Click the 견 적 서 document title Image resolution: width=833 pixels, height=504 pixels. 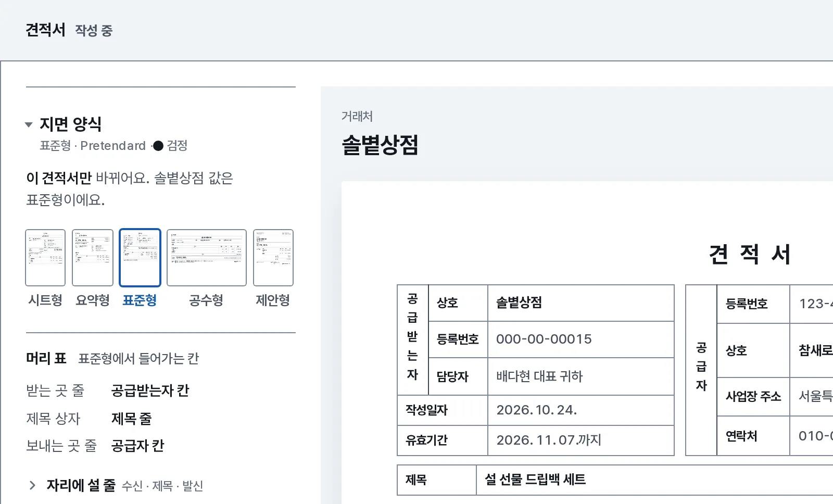[x=750, y=254]
